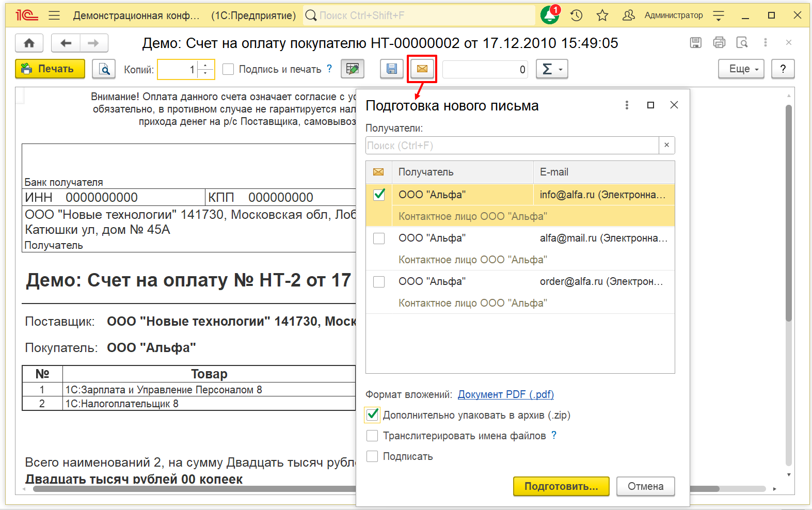The height and width of the screenshot is (510, 812).
Task: Click Покупатель ООО "Альфа" text
Action: point(110,347)
